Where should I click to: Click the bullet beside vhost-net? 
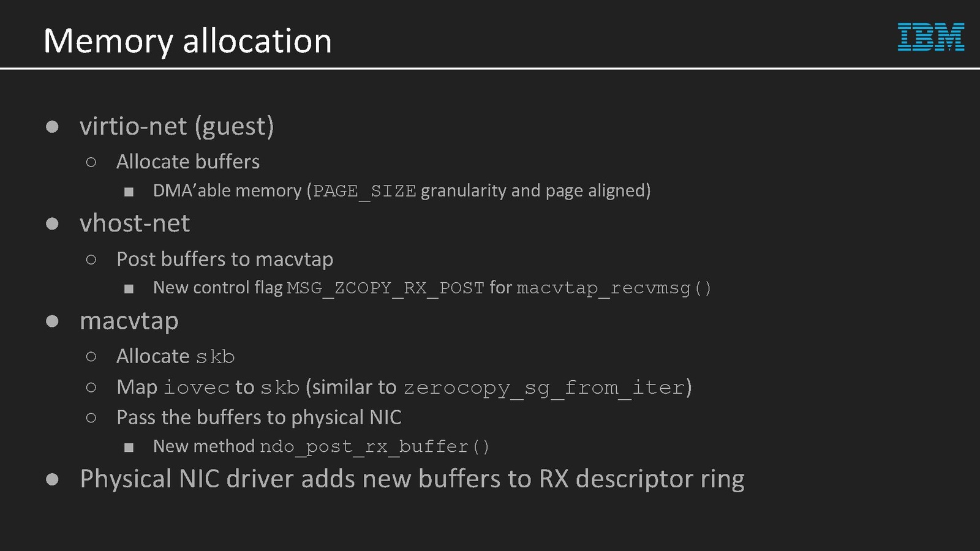click(x=52, y=224)
